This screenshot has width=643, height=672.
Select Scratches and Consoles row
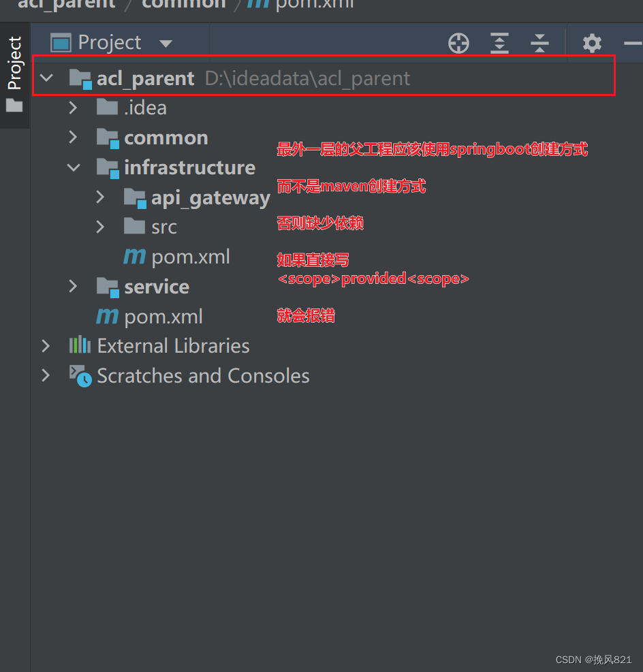point(336,375)
